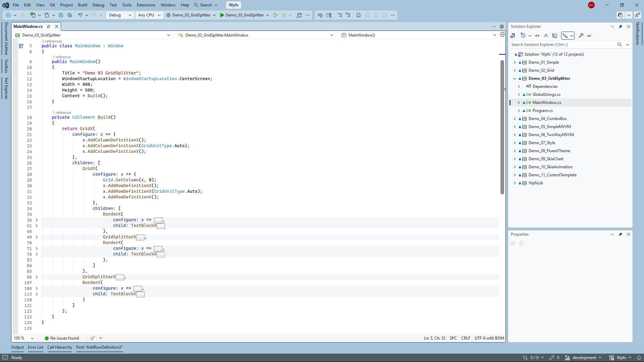
Task: Open the 100 % zoom level dropdown
Action: point(24,338)
